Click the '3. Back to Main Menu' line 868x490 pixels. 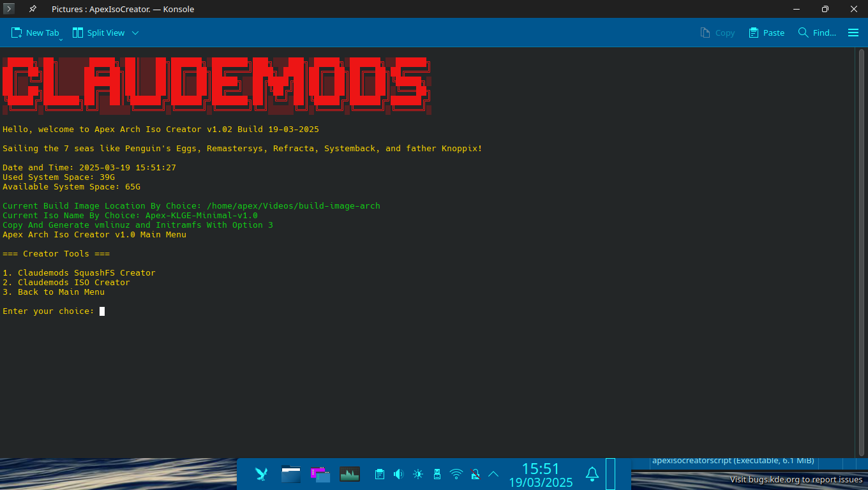[x=54, y=292]
